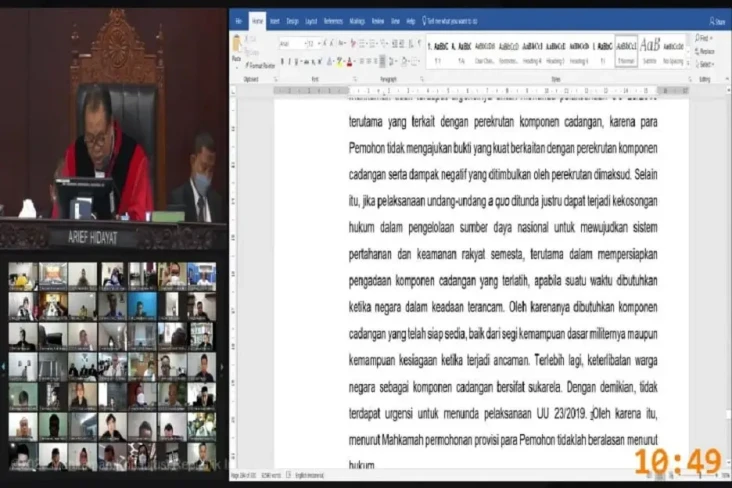Screen dimensions: 732x488
Task: Open the File tab
Action: (x=239, y=21)
